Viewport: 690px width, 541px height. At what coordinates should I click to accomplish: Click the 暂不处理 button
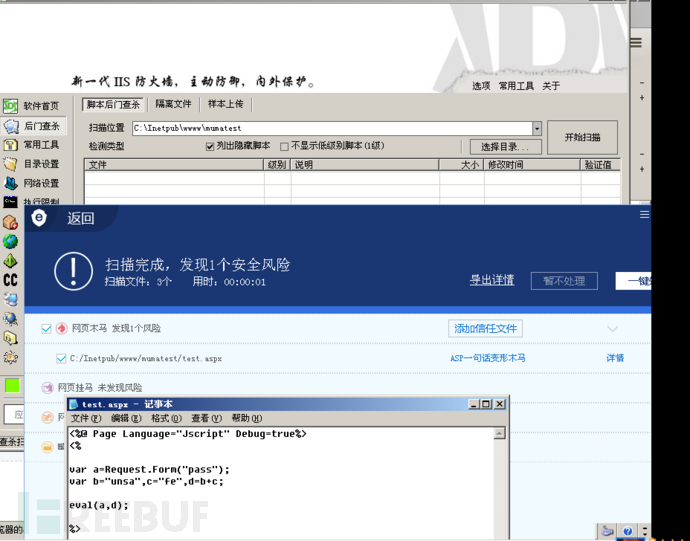564,281
